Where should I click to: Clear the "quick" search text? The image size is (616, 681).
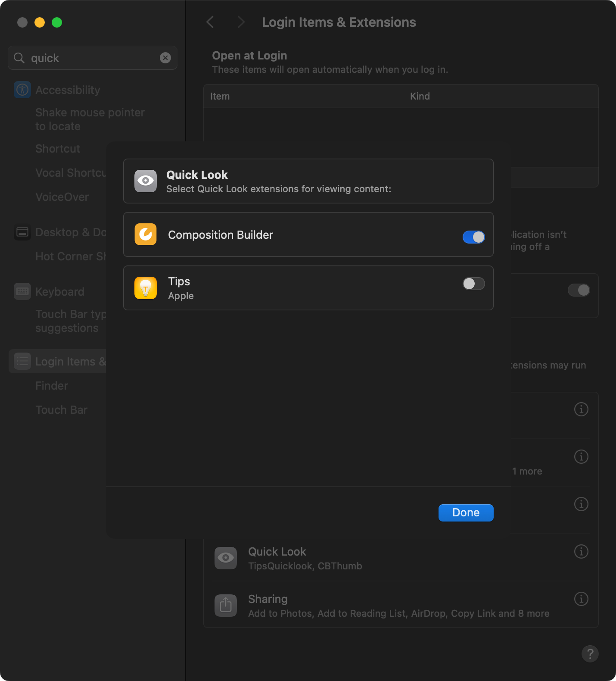[165, 58]
